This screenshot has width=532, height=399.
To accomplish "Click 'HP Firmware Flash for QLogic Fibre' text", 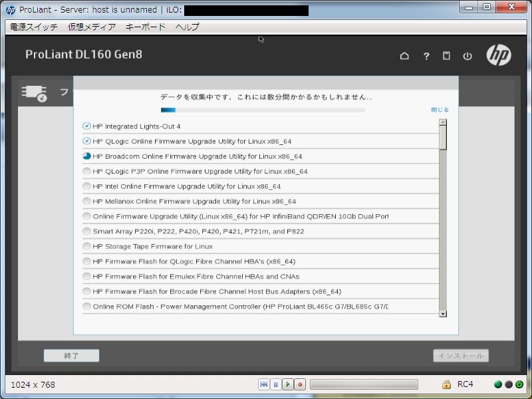I will (x=194, y=261).
